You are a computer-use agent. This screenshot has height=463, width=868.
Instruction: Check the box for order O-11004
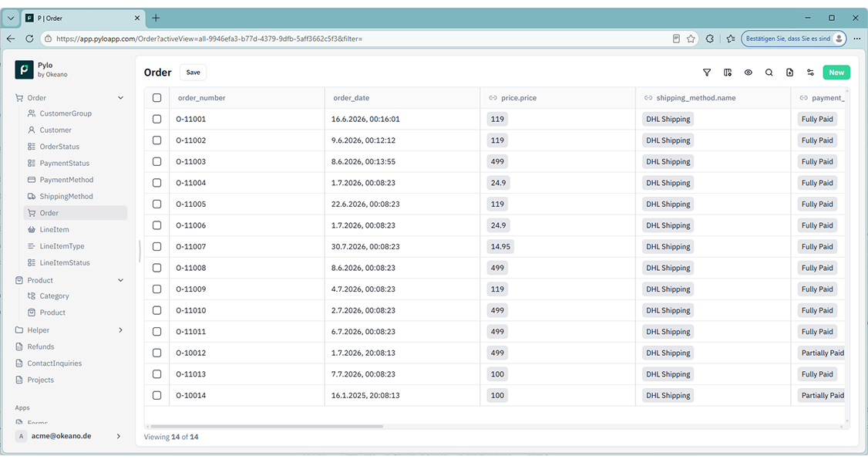click(156, 183)
